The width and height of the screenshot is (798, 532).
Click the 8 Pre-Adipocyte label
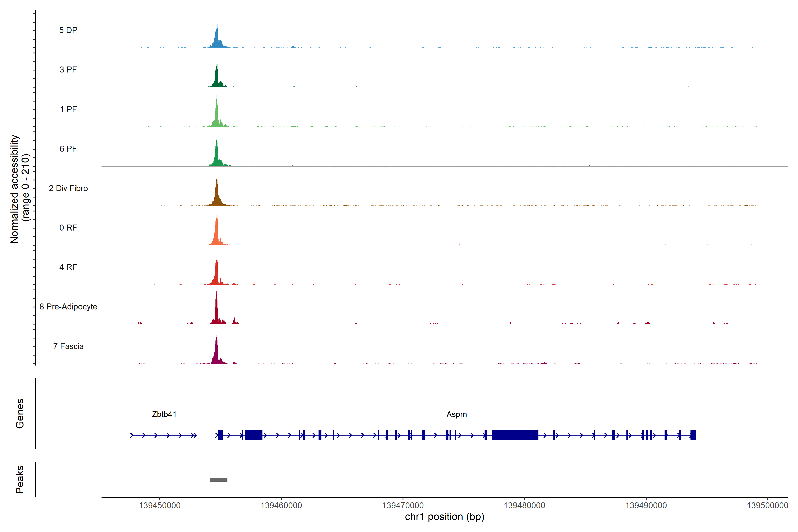pyautogui.click(x=68, y=307)
